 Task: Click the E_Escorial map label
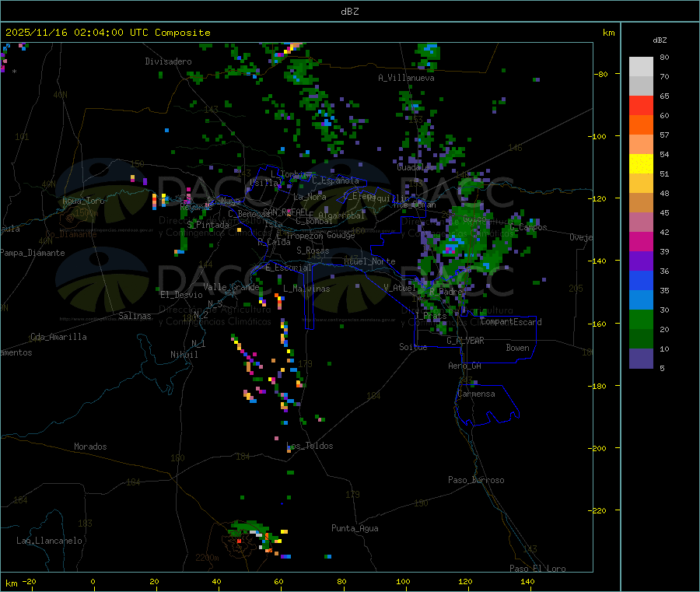coord(289,268)
